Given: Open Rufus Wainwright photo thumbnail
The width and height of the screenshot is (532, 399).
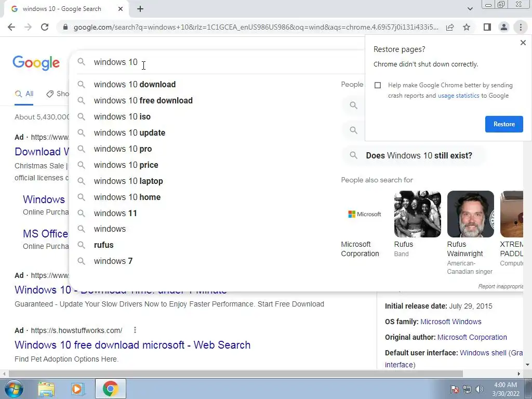Looking at the screenshot, I should 471,214.
